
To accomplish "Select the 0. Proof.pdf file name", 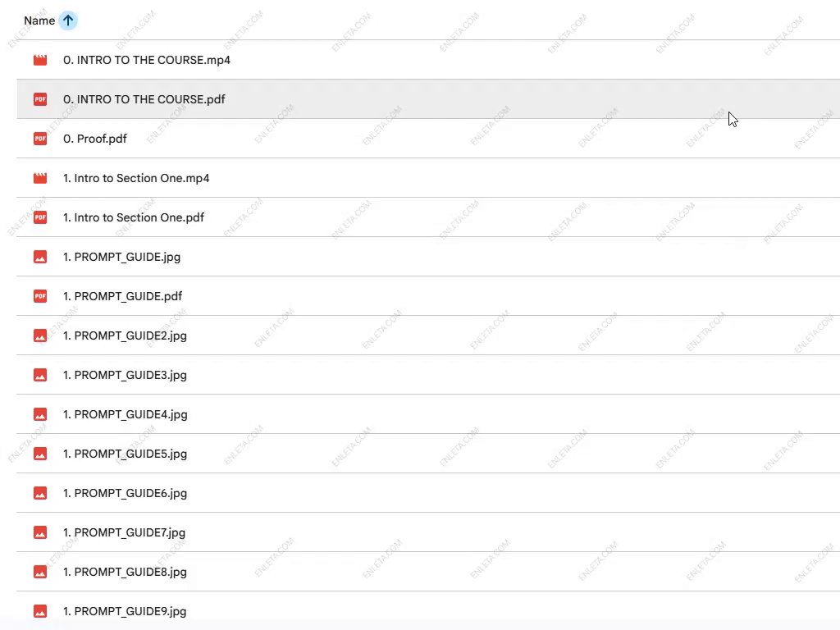I will [95, 139].
